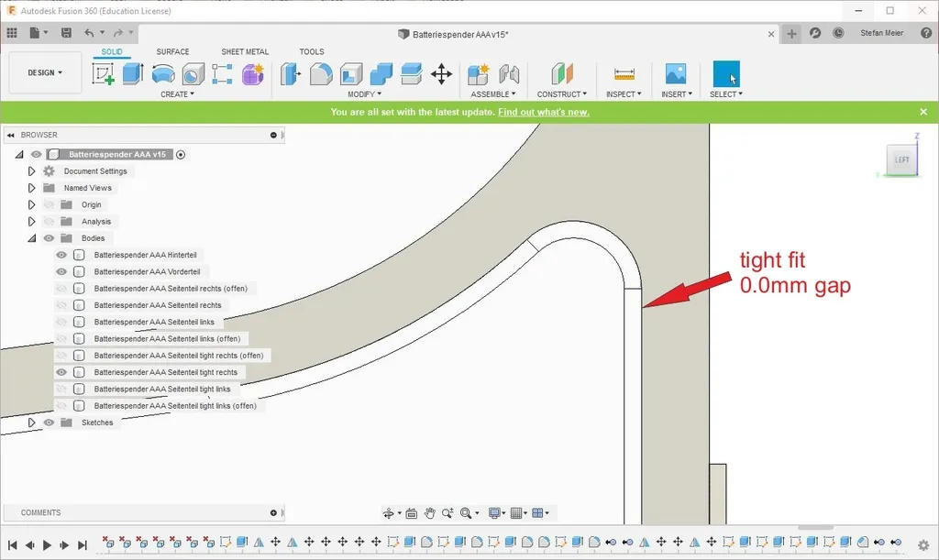
Task: Select the Rectangular Pattern tool
Action: [222, 74]
